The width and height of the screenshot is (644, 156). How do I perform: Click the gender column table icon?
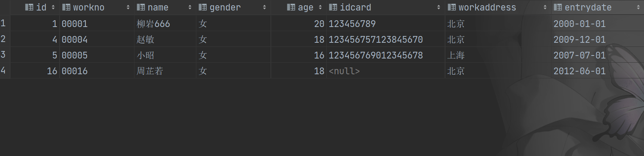(x=203, y=7)
